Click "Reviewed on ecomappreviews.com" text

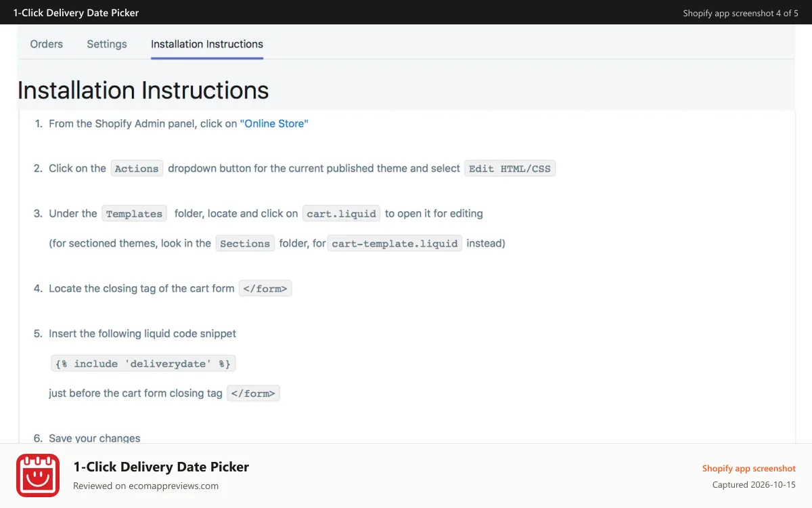(x=145, y=486)
